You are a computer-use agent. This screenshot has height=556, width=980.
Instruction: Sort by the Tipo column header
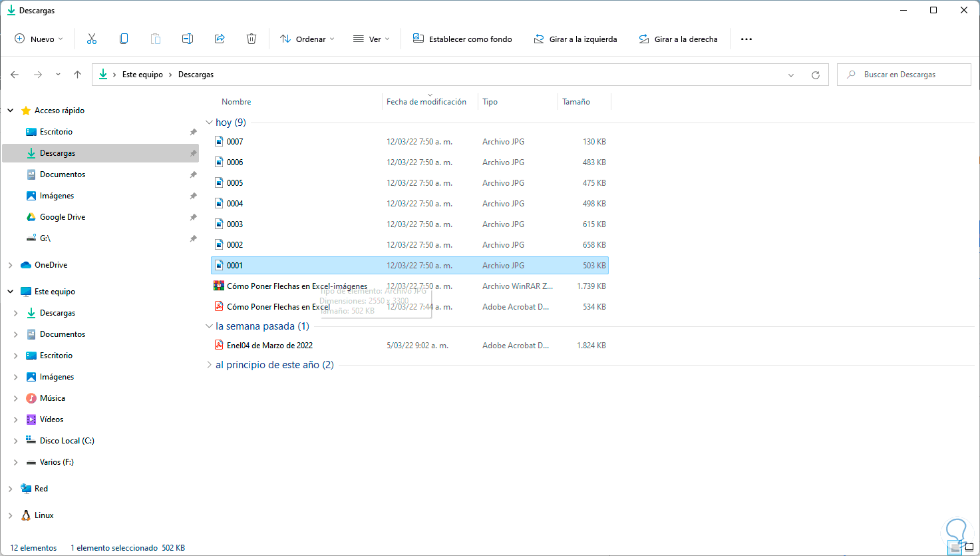point(490,102)
